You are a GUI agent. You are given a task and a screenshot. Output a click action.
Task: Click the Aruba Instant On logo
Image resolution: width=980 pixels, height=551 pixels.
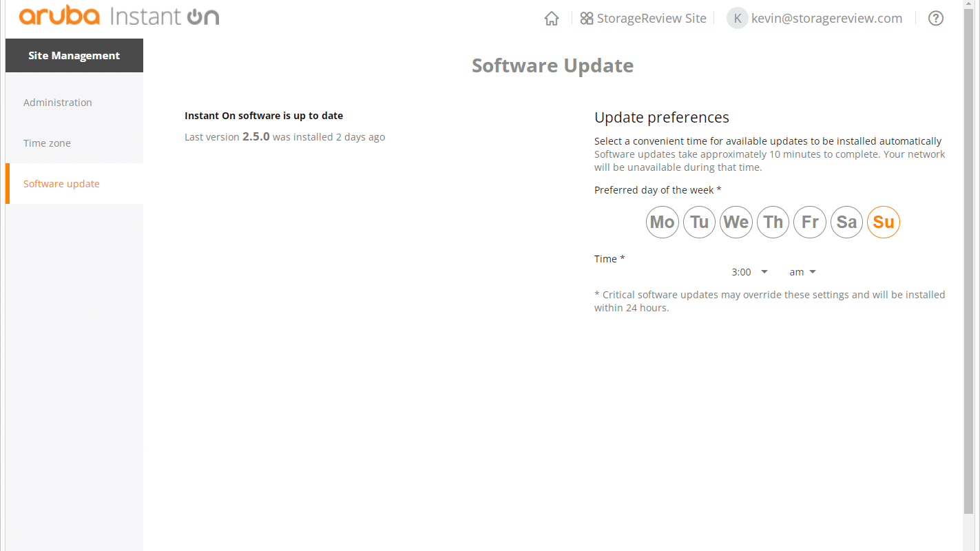tap(119, 17)
